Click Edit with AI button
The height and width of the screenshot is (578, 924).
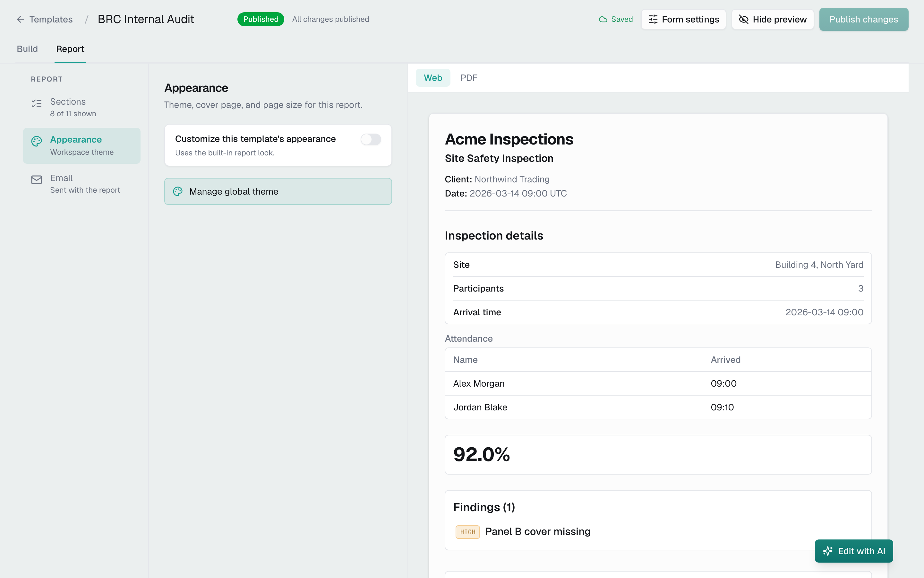(854, 551)
